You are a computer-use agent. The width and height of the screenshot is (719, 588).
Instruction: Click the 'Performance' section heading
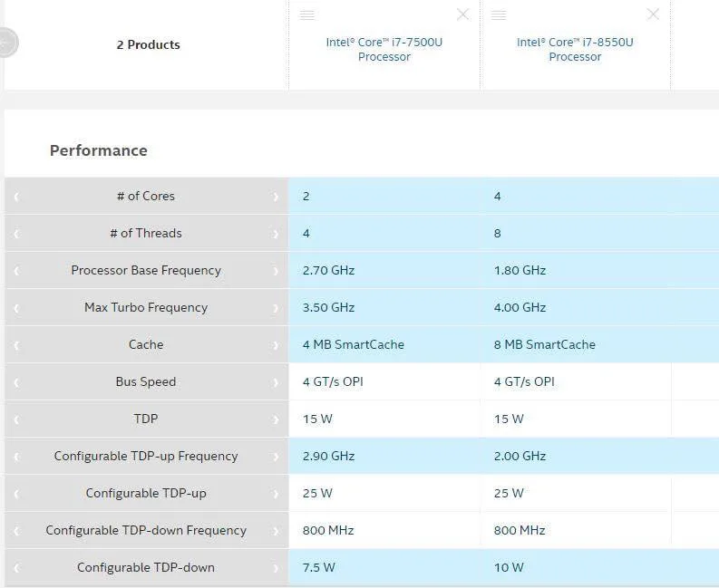[99, 150]
